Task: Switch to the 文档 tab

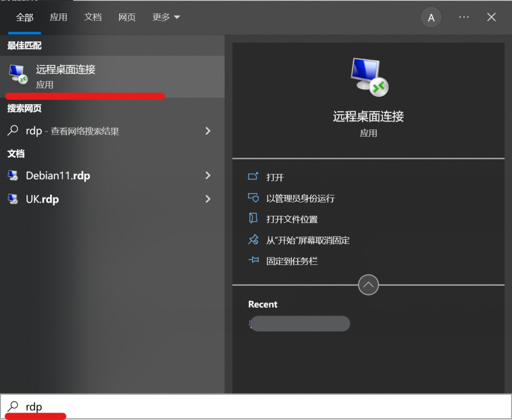Action: coord(92,17)
